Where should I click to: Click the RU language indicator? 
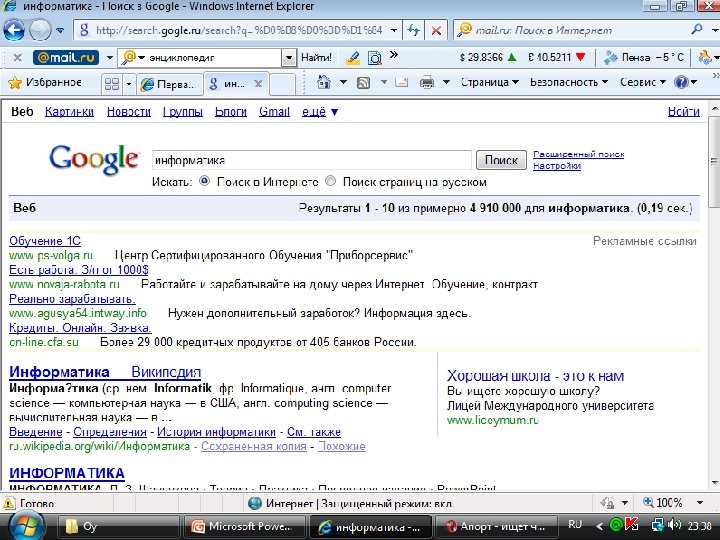(x=574, y=524)
